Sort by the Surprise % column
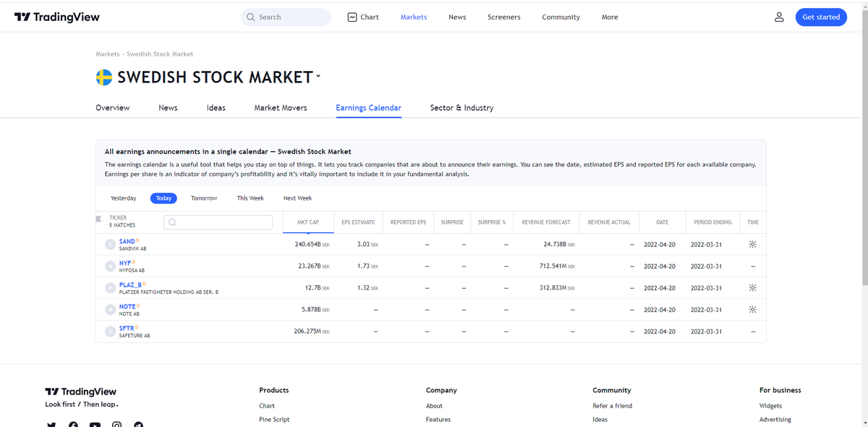 pyautogui.click(x=492, y=222)
